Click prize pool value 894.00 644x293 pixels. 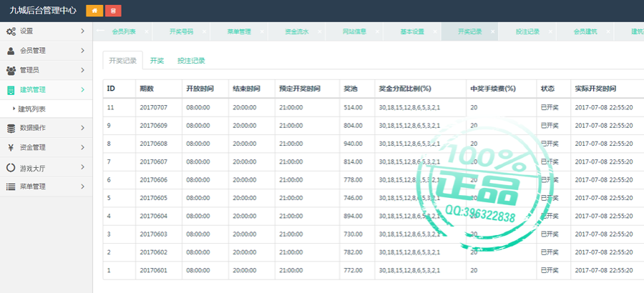coord(353,216)
